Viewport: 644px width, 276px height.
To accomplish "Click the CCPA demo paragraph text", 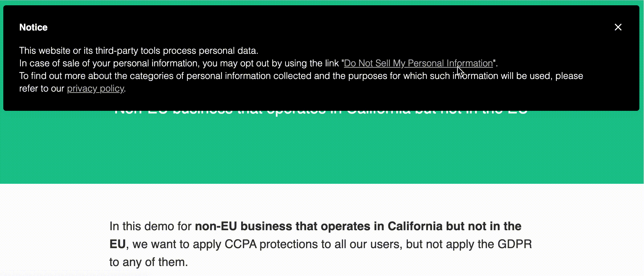I will coord(298,244).
